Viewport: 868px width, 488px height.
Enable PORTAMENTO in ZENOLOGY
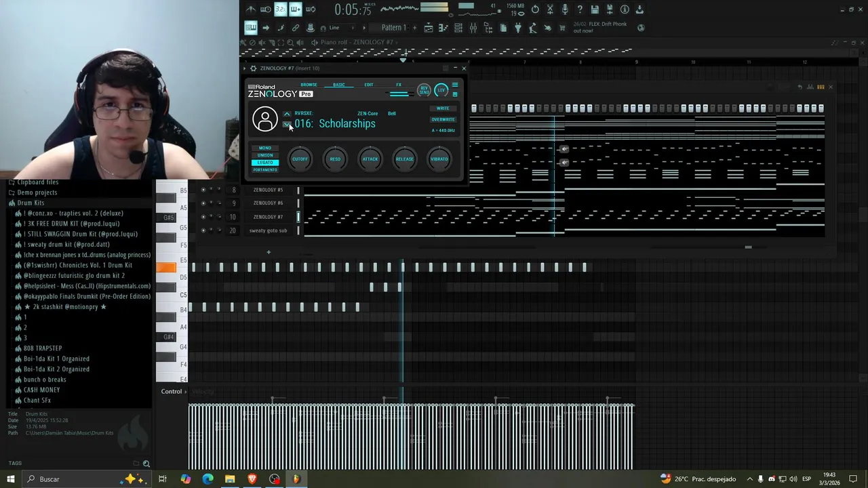tap(265, 169)
